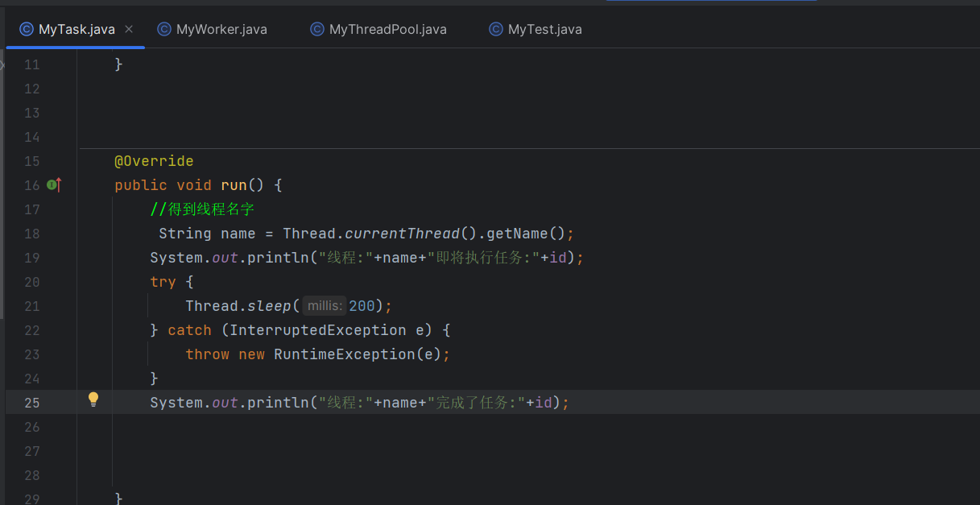Image resolution: width=980 pixels, height=505 pixels.
Task: Place cursor on the run method name
Action: click(x=234, y=185)
